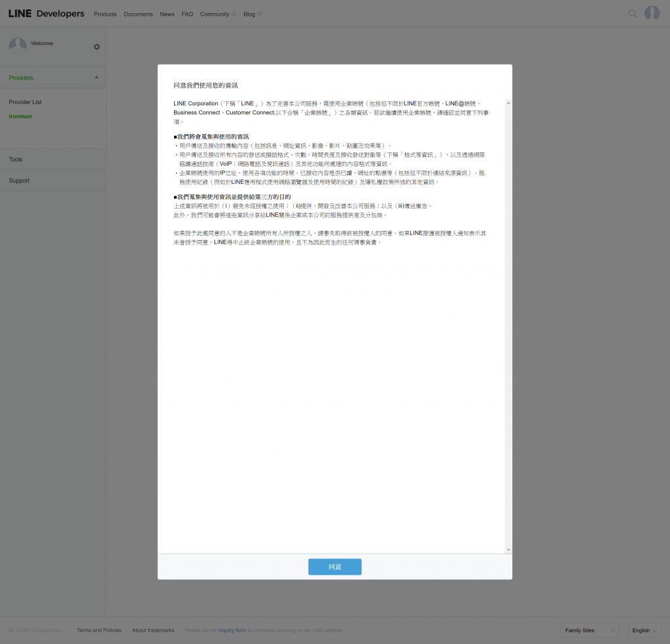Open the search magnifier icon
Screen dimensions: 670x644
[633, 14]
